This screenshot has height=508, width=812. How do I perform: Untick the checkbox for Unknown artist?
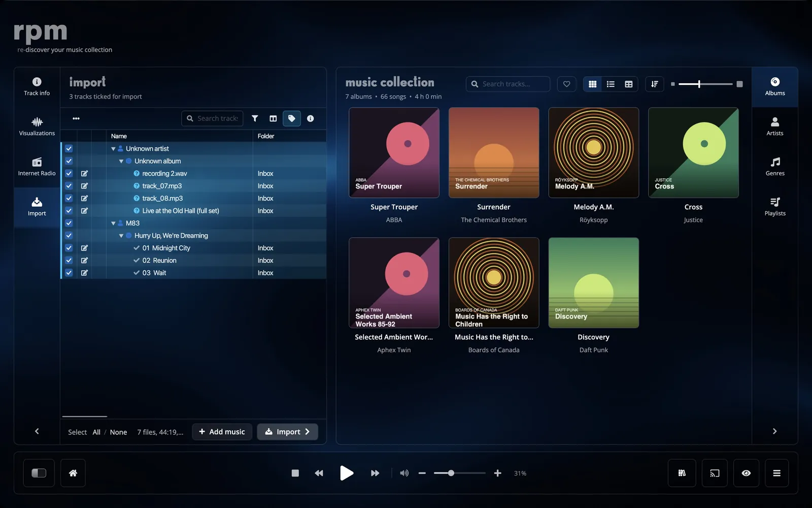point(69,148)
